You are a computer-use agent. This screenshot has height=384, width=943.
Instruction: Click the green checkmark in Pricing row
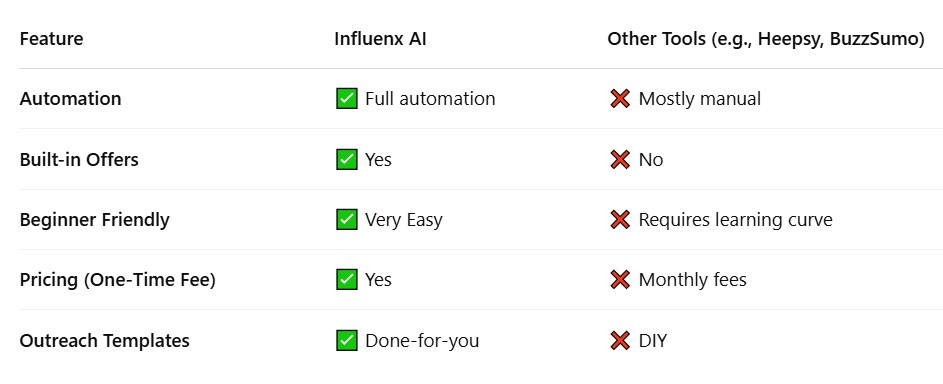pyautogui.click(x=346, y=279)
